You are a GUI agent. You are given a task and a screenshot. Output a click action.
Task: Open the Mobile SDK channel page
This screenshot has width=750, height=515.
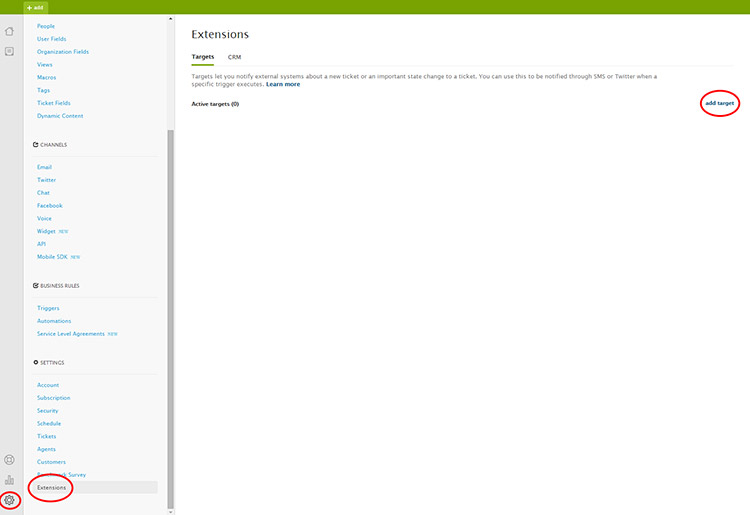pyautogui.click(x=52, y=257)
